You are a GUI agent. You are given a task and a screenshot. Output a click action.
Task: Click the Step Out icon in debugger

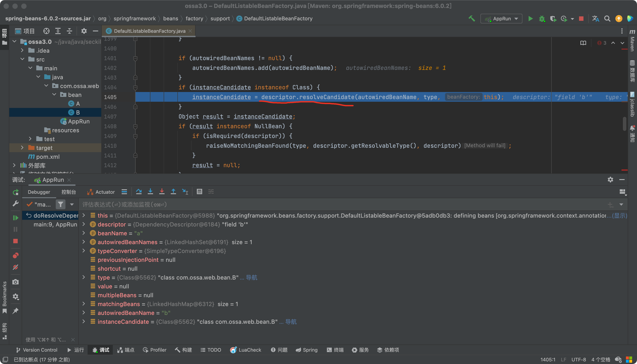(173, 192)
